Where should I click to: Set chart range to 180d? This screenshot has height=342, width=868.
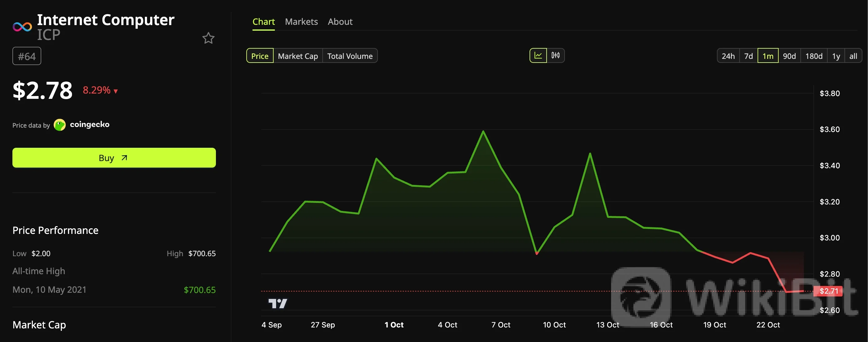pyautogui.click(x=814, y=56)
